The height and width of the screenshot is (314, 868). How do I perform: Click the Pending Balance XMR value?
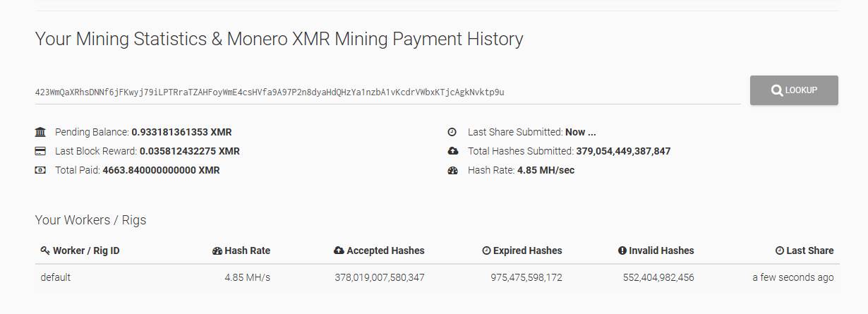181,132
